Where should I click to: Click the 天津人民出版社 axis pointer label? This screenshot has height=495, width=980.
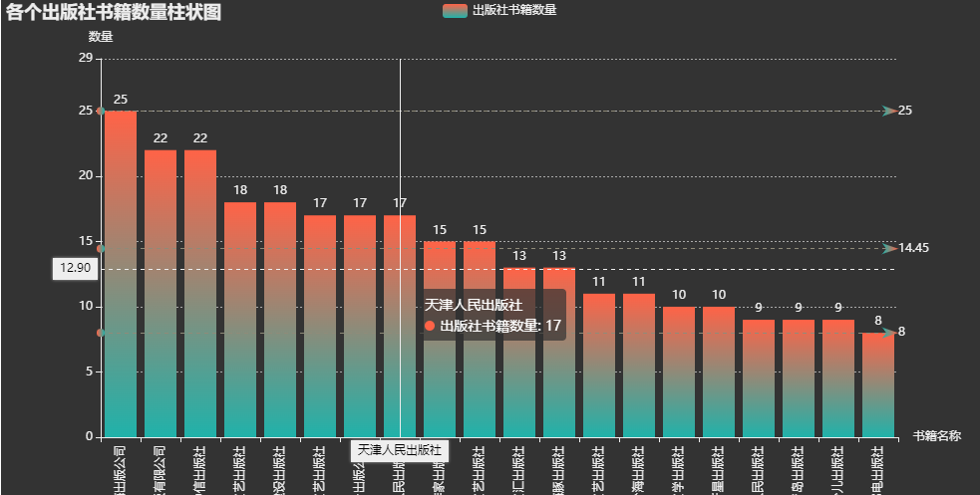[x=400, y=451]
